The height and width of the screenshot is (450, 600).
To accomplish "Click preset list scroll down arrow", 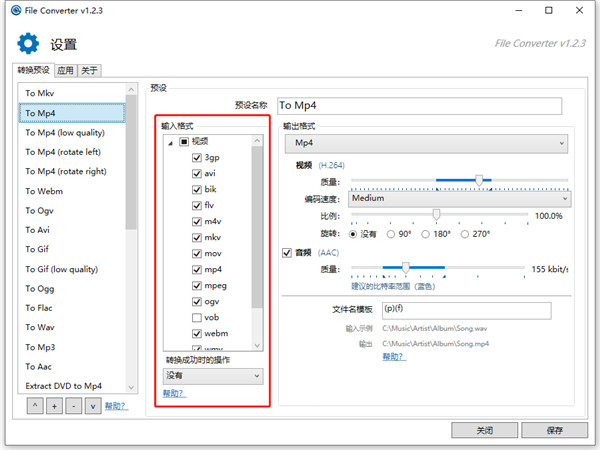I will [131, 387].
